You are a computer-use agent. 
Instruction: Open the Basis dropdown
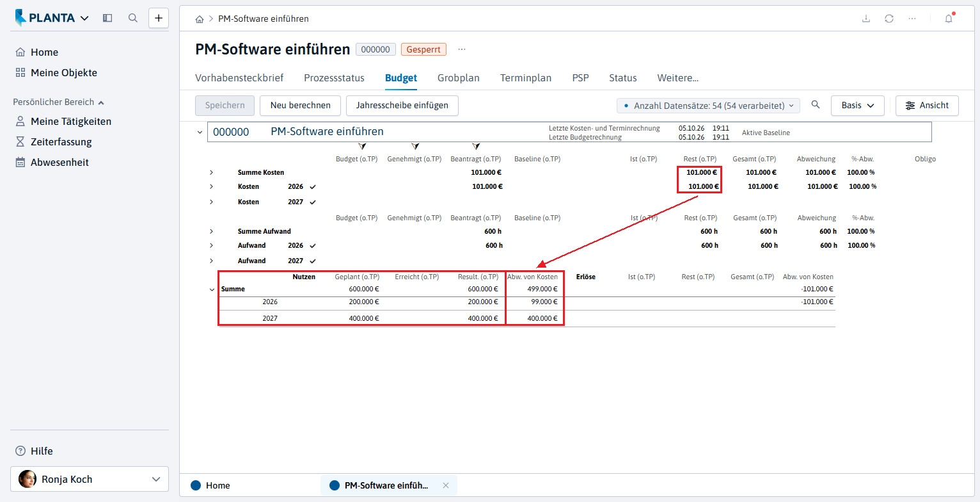point(857,106)
